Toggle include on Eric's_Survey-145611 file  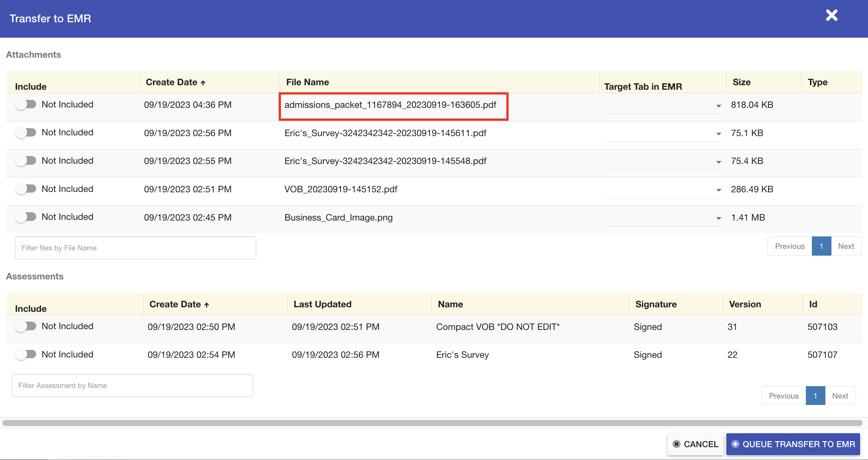pyautogui.click(x=26, y=132)
